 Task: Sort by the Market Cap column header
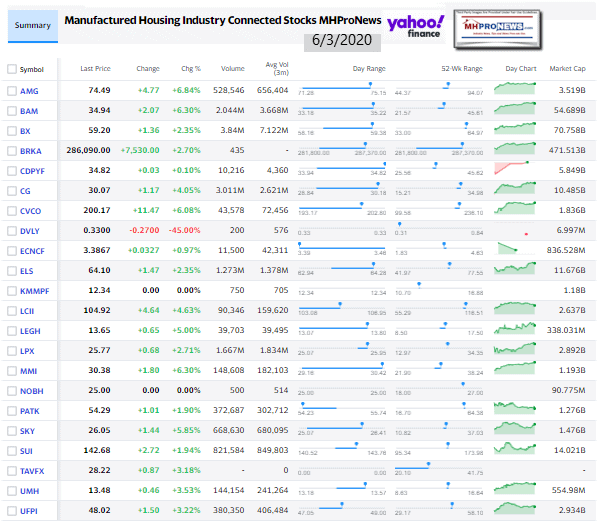(x=567, y=69)
